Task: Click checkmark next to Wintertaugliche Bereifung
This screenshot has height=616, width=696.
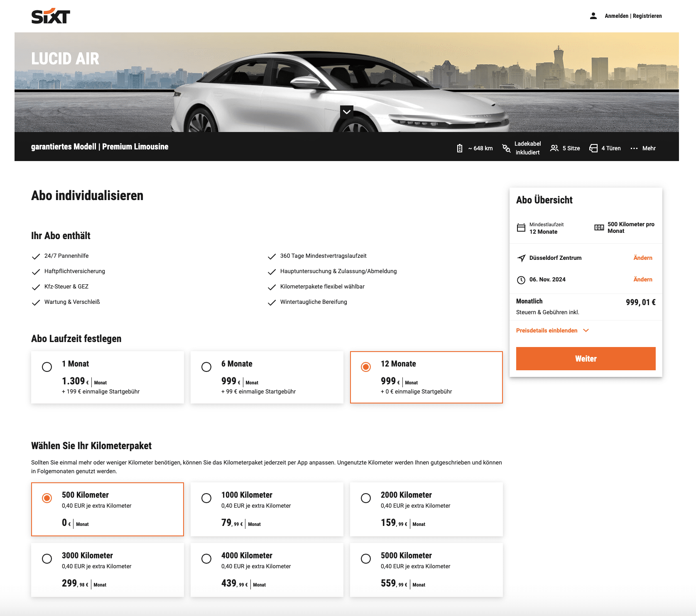Action: pyautogui.click(x=272, y=302)
